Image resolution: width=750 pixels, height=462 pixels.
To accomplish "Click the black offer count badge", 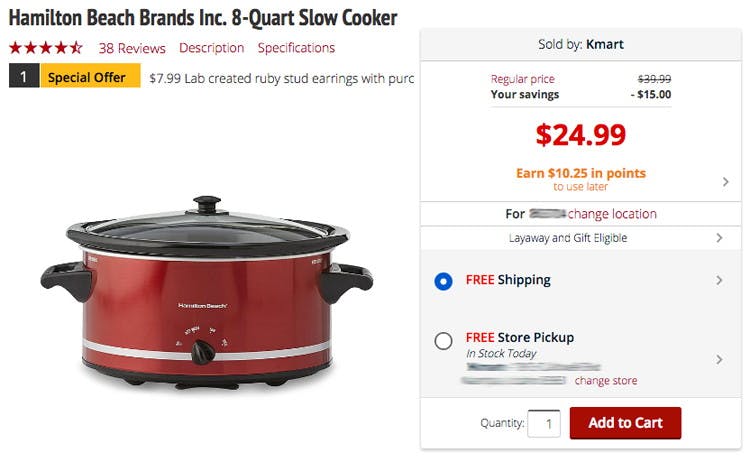I will pyautogui.click(x=24, y=76).
